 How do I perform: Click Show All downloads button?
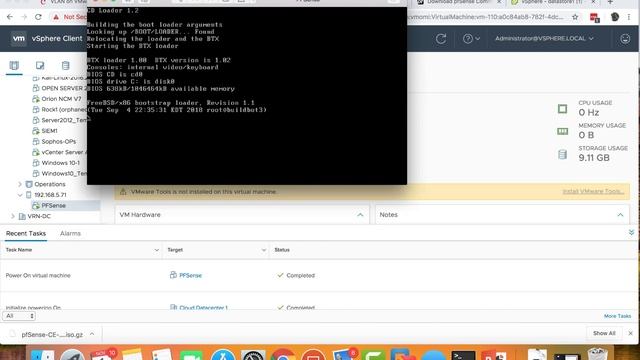(604, 333)
